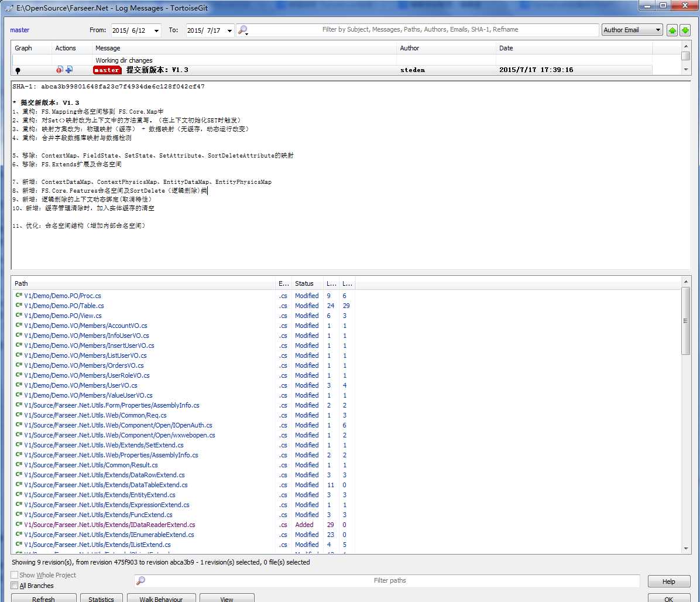Sort commits by the Author column header

click(x=446, y=48)
